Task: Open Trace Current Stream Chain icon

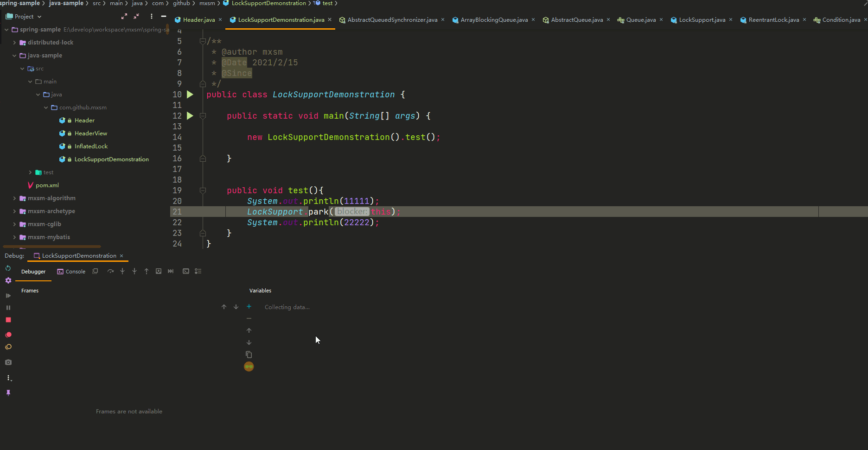Action: coord(198,272)
